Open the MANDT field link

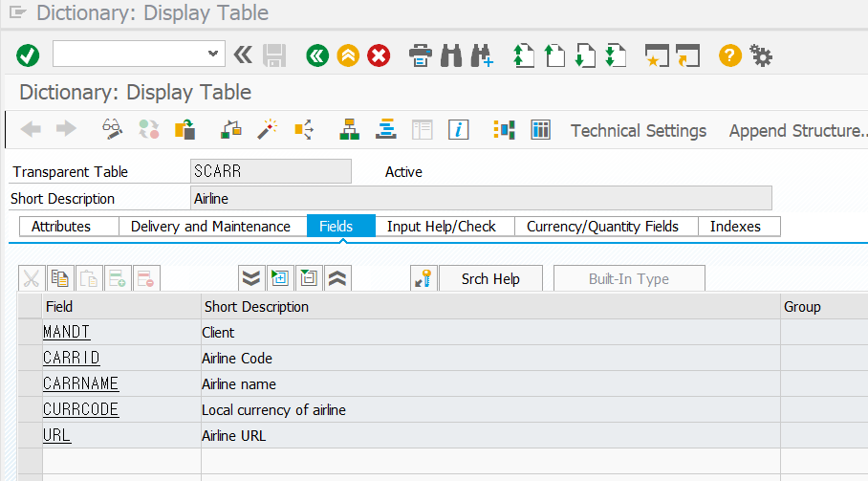point(66,332)
